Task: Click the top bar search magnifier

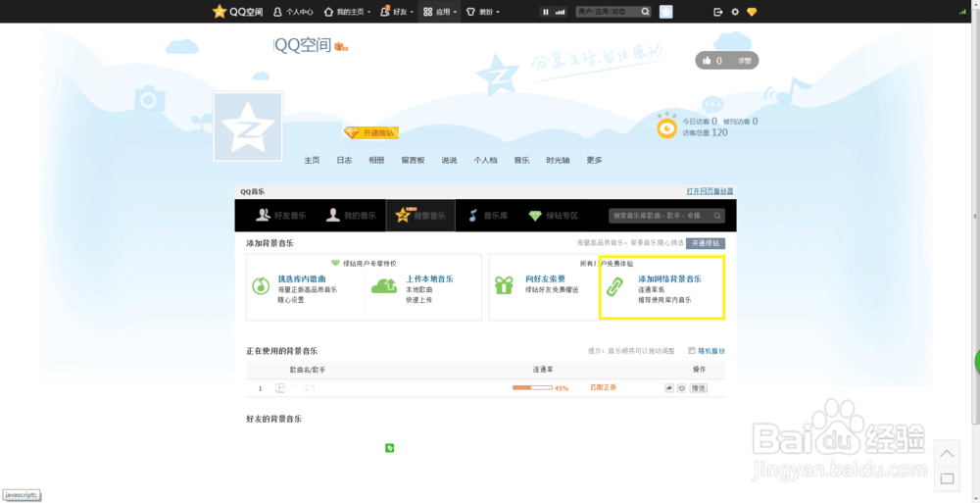Action: (x=646, y=12)
